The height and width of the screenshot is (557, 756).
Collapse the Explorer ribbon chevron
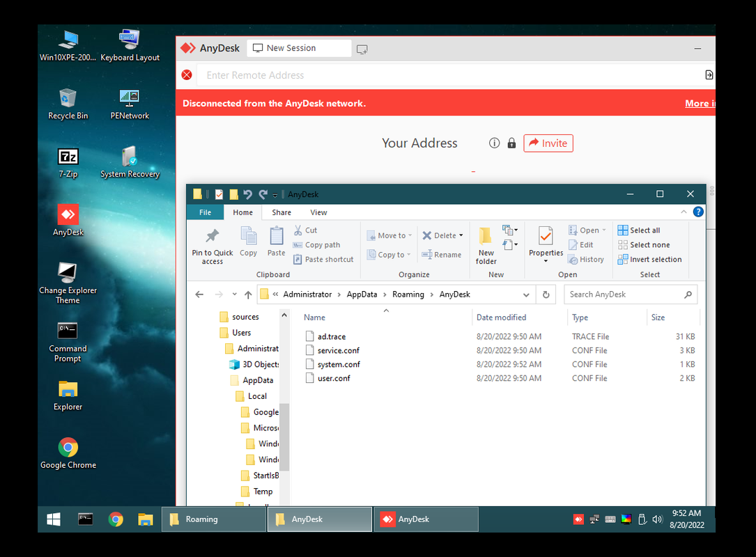[x=684, y=212]
